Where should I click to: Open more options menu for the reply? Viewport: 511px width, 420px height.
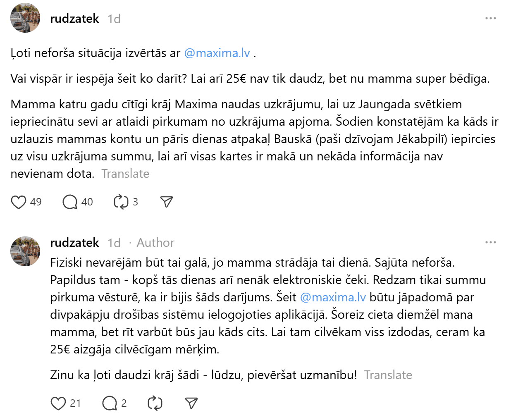(x=490, y=242)
